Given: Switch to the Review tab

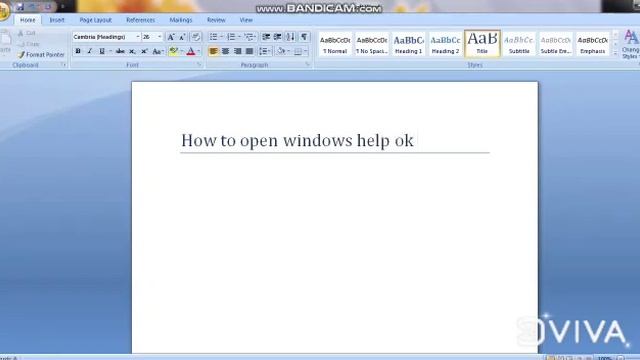Looking at the screenshot, I should point(216,20).
